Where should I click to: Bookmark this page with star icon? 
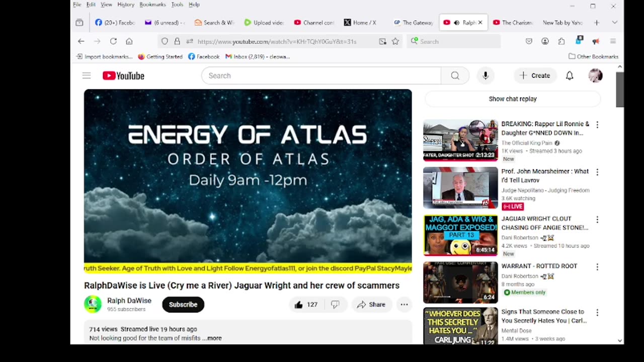pyautogui.click(x=395, y=41)
